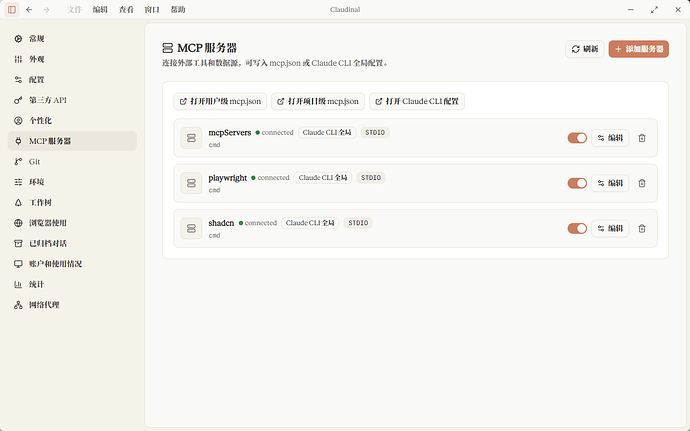Open the 环境 settings section
This screenshot has height=431, width=690.
pos(72,182)
